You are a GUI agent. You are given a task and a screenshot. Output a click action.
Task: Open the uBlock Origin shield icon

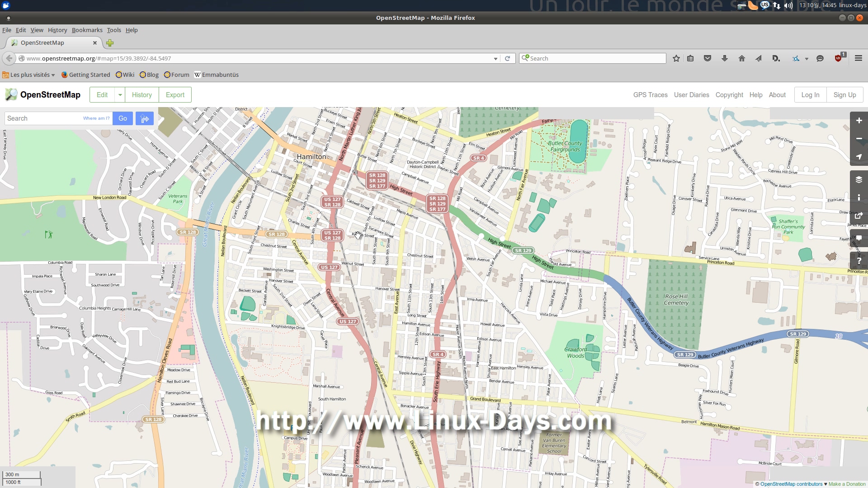tap(839, 58)
